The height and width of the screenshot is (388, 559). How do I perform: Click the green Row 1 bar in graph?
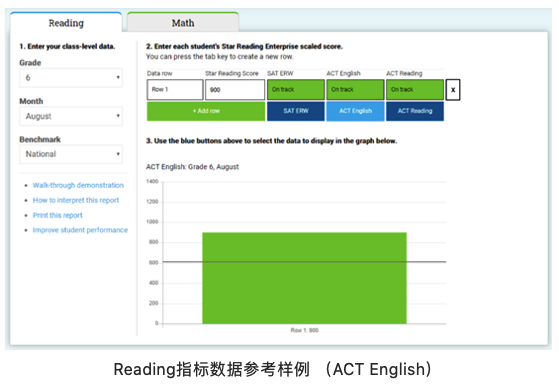(304, 278)
